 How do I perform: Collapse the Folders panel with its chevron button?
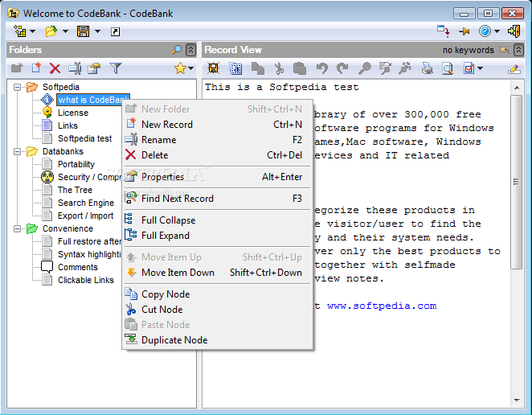tap(191, 50)
